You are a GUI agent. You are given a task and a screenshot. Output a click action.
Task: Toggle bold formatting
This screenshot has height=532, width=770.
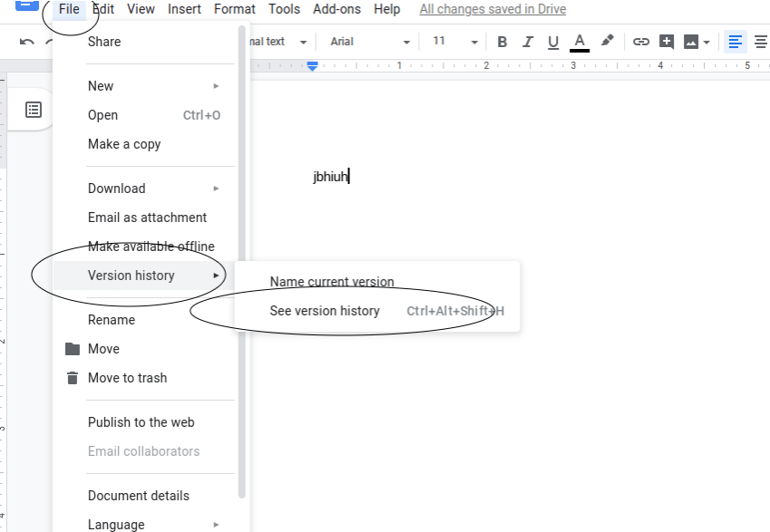(x=502, y=42)
